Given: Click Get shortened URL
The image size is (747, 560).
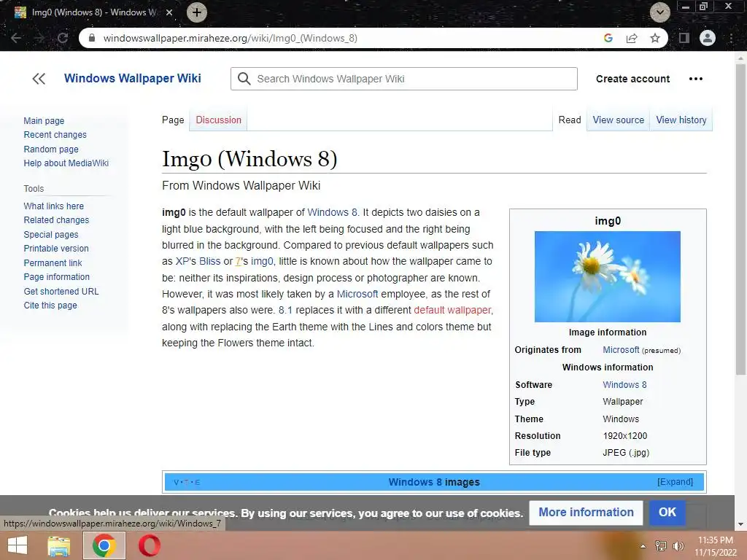Looking at the screenshot, I should (x=61, y=291).
